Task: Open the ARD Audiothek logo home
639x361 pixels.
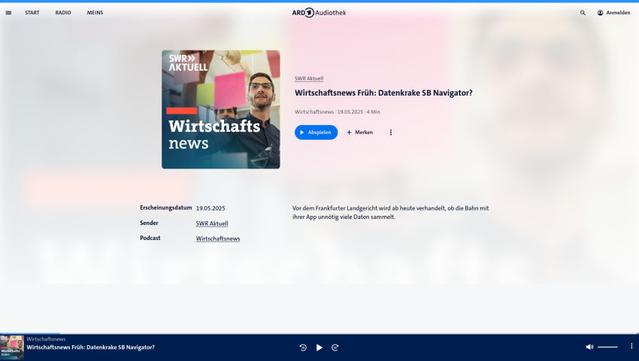Action: (x=319, y=13)
